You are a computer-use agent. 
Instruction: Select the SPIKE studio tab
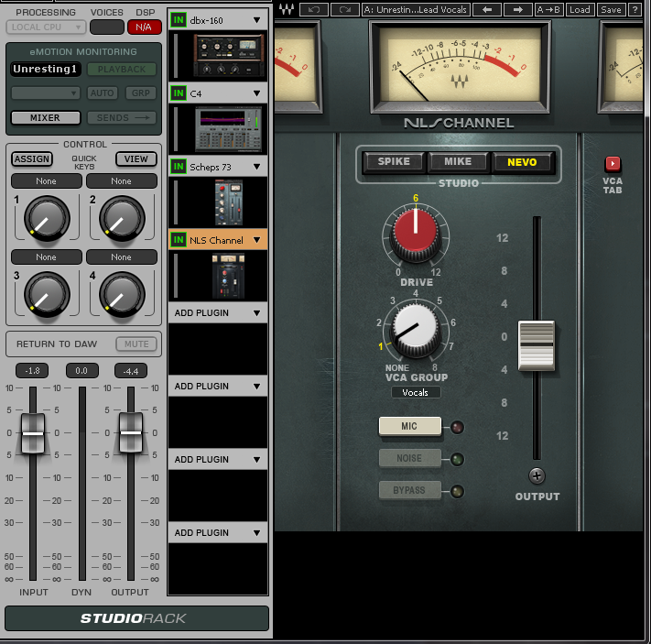click(x=394, y=161)
